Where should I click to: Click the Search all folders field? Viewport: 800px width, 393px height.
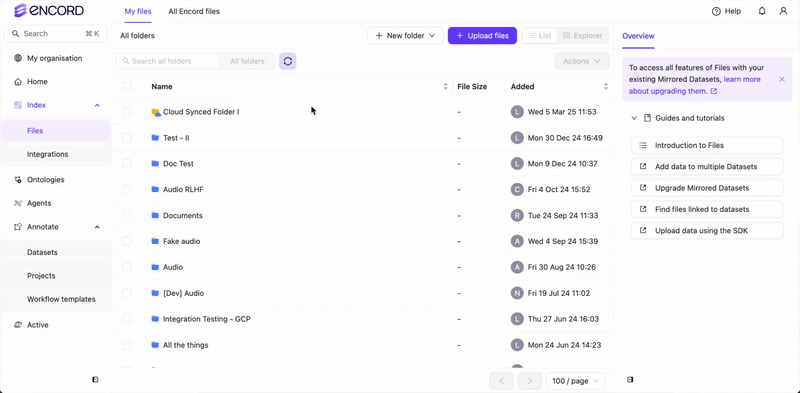coord(168,61)
